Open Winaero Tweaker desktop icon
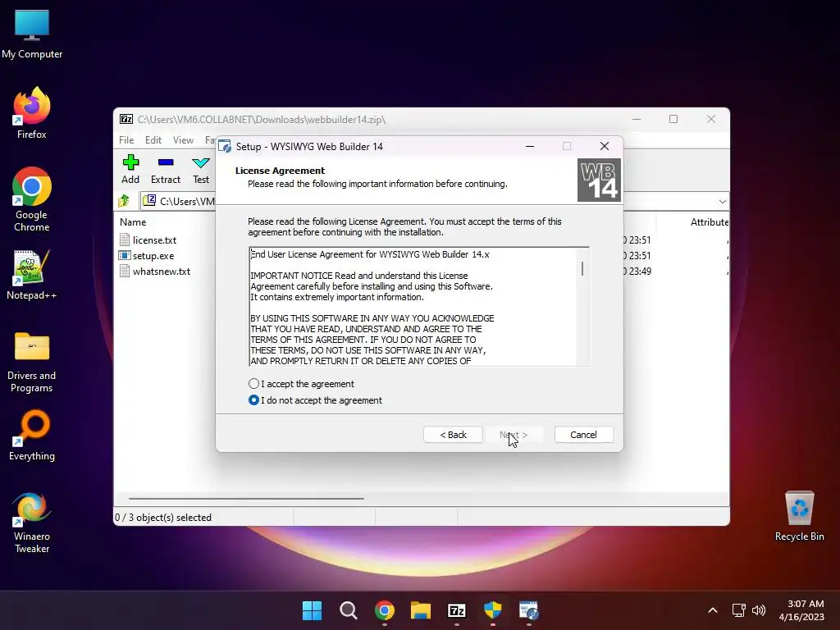The width and height of the screenshot is (840, 630). 32,523
